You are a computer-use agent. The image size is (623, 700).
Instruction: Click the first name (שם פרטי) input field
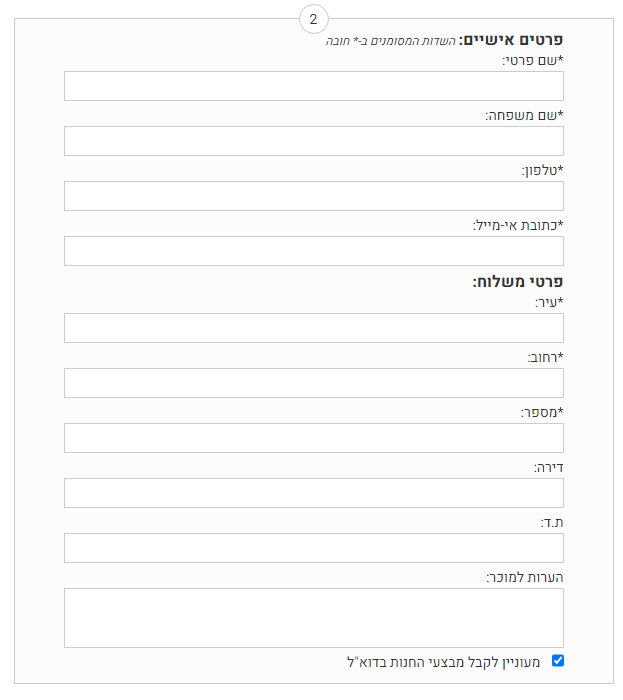[x=314, y=86]
